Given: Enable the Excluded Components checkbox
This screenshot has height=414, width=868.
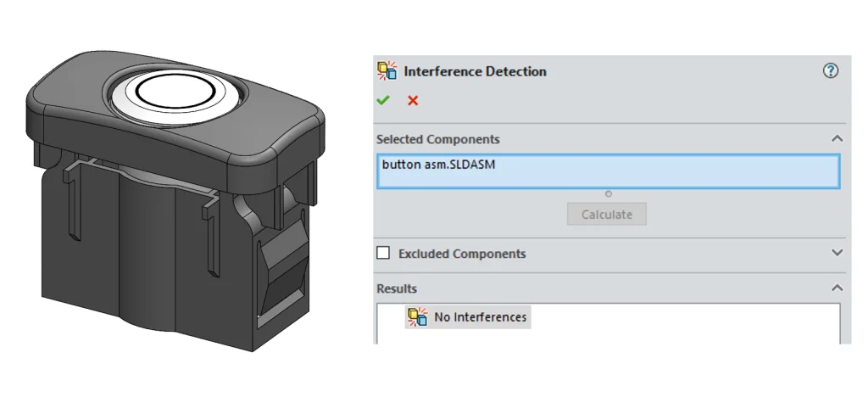Looking at the screenshot, I should tap(384, 253).
